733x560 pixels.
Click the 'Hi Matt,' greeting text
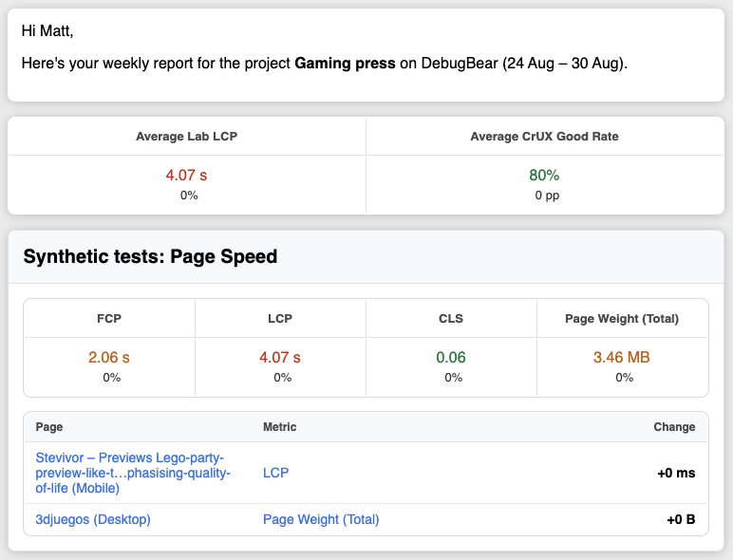coord(47,31)
